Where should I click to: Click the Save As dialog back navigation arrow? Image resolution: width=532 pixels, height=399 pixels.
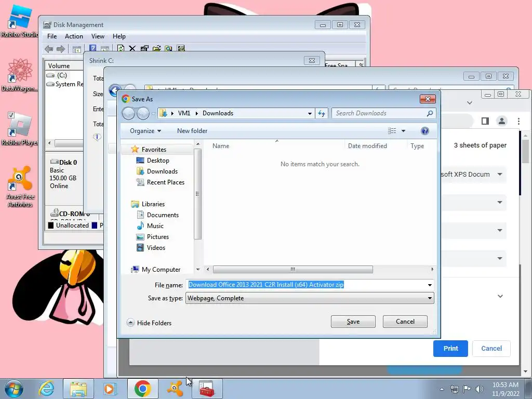click(129, 113)
